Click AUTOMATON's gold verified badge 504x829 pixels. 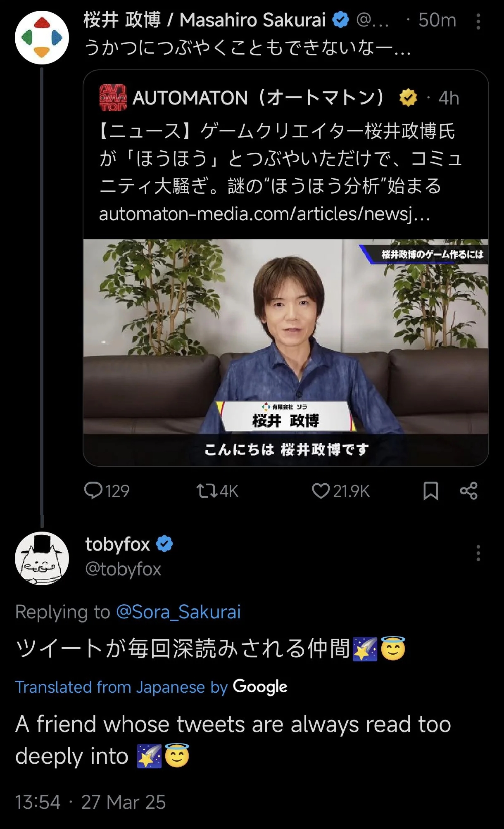(408, 98)
